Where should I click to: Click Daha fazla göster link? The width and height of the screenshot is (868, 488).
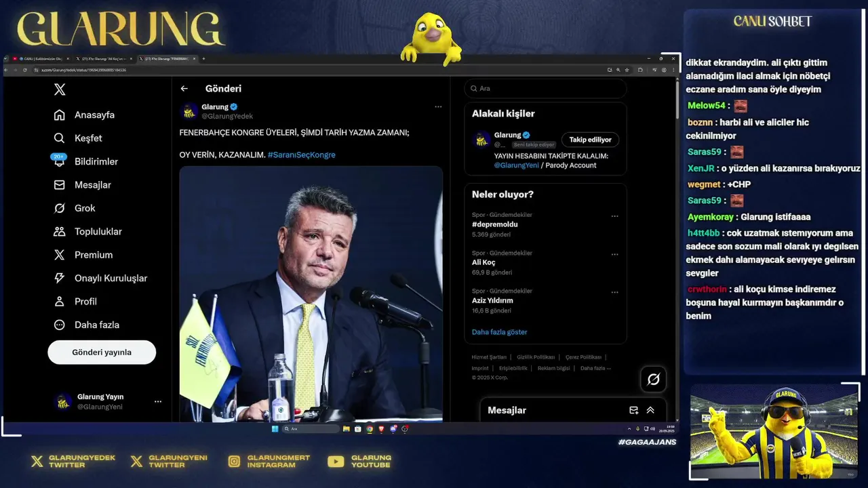[x=500, y=332]
